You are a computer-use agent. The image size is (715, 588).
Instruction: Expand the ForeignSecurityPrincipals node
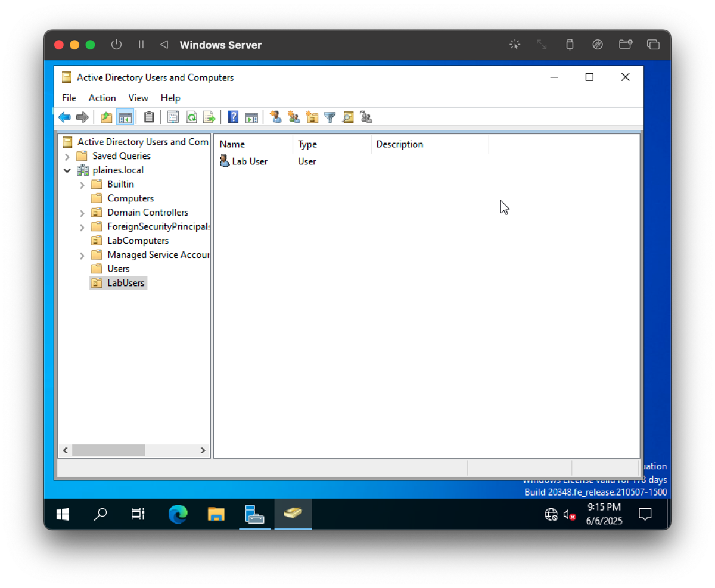click(x=82, y=227)
